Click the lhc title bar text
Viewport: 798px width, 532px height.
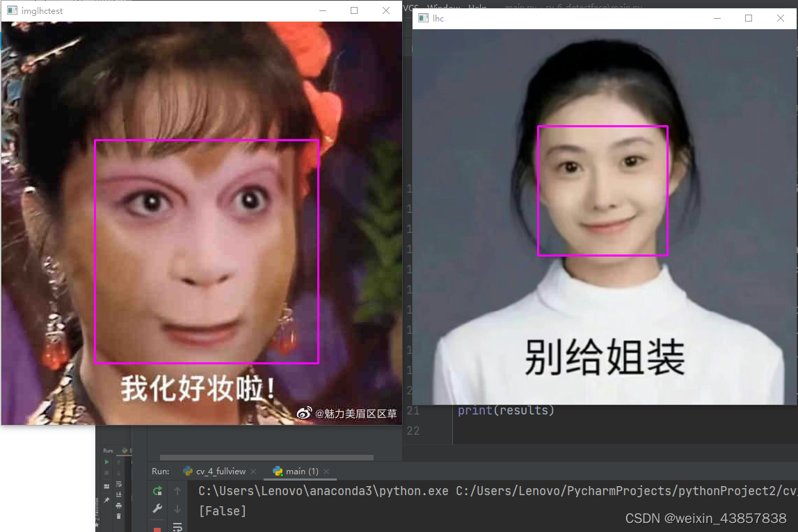pos(438,18)
